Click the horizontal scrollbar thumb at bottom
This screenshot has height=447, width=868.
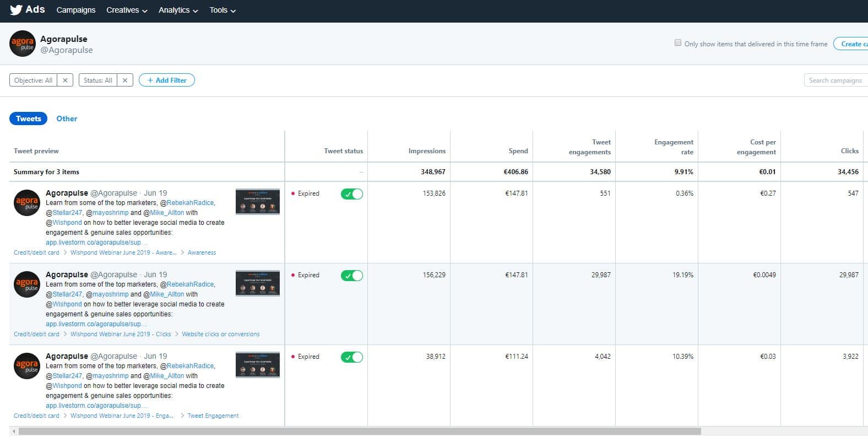point(360,432)
